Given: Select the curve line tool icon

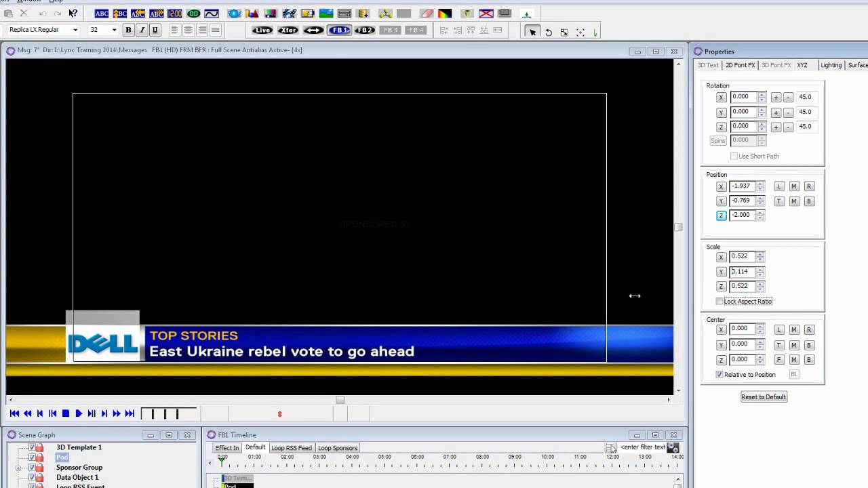Looking at the screenshot, I should point(212,13).
